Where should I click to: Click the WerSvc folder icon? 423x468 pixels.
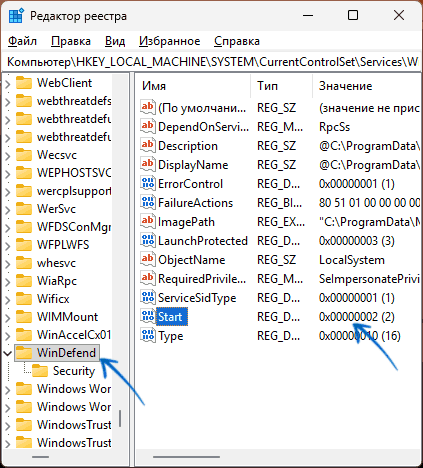tap(24, 209)
